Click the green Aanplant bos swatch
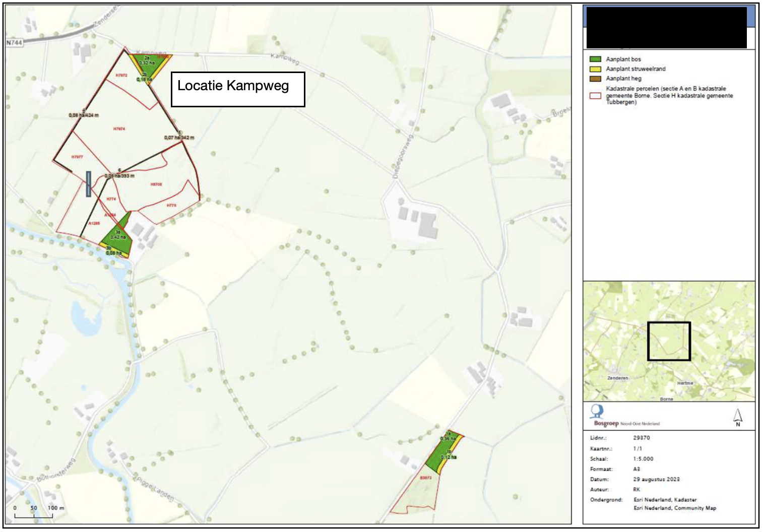763x532 pixels. 595,59
